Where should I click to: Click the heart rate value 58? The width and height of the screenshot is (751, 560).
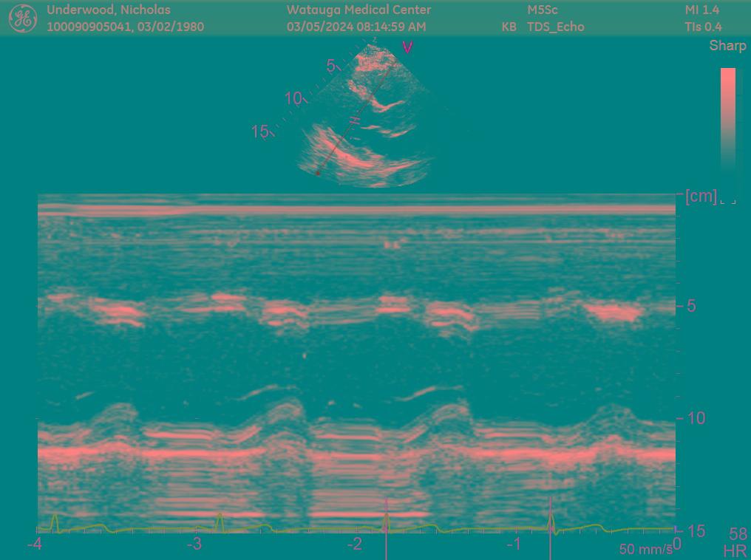(737, 533)
